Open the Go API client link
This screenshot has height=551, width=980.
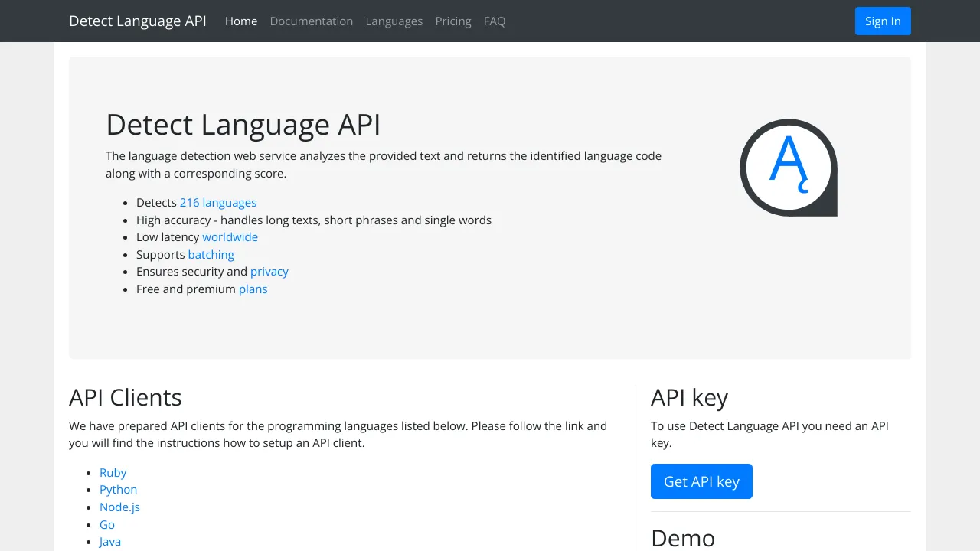pyautogui.click(x=107, y=525)
